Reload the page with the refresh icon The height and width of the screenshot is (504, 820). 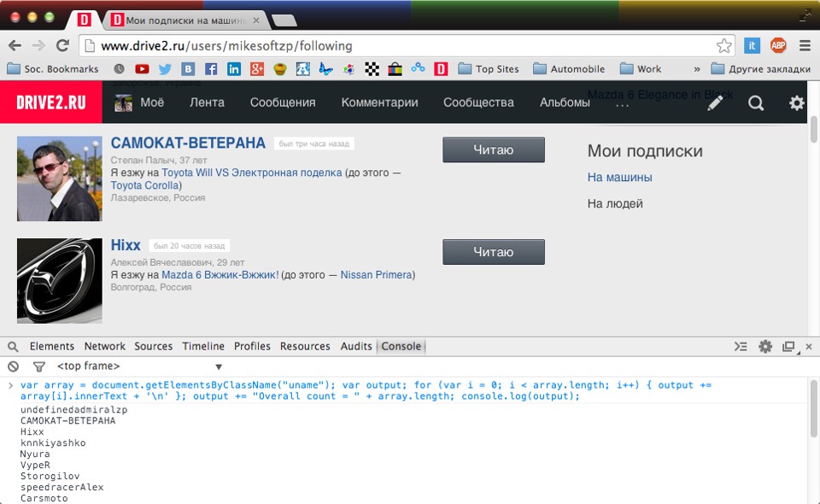(x=62, y=46)
